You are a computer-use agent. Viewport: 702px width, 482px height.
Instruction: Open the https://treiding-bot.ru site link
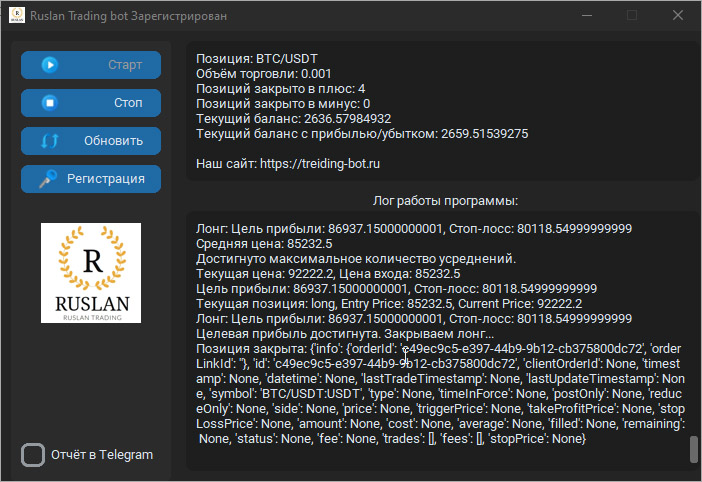(x=320, y=164)
